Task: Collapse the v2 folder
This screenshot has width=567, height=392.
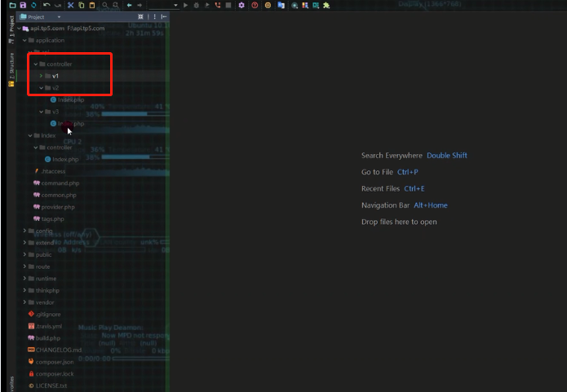Action: click(41, 87)
